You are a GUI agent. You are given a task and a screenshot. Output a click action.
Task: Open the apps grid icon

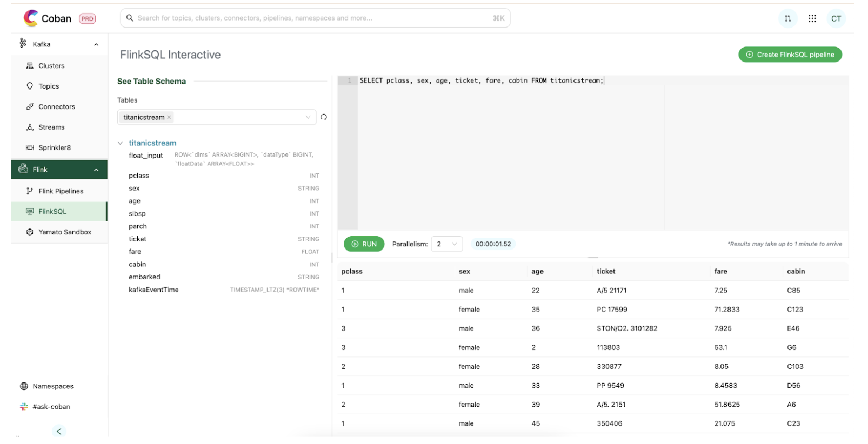[x=812, y=18]
